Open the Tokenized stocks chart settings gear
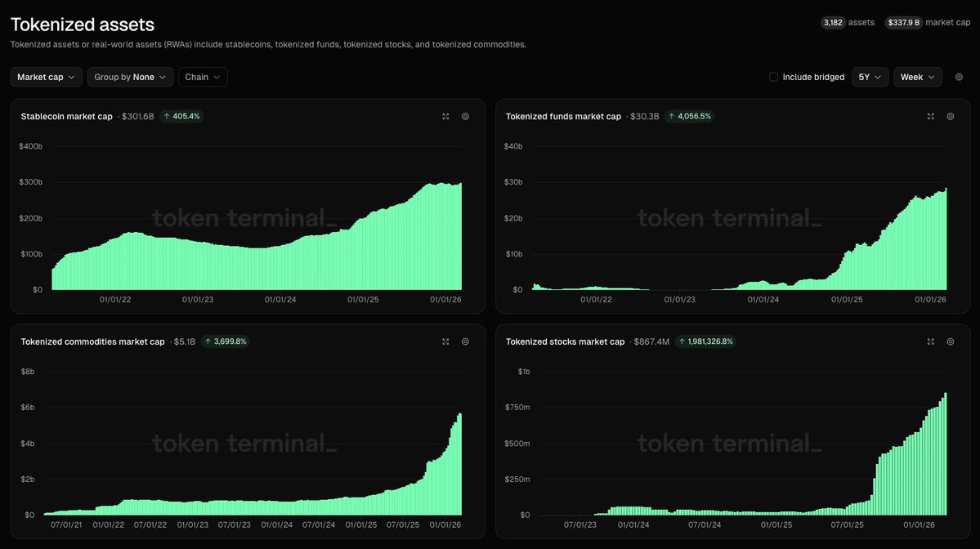 click(x=950, y=341)
